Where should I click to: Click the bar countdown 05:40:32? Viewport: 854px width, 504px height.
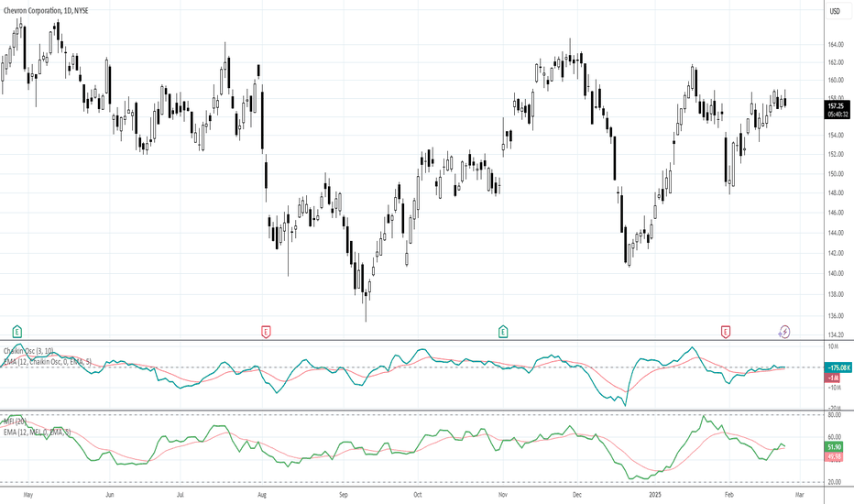pos(838,115)
